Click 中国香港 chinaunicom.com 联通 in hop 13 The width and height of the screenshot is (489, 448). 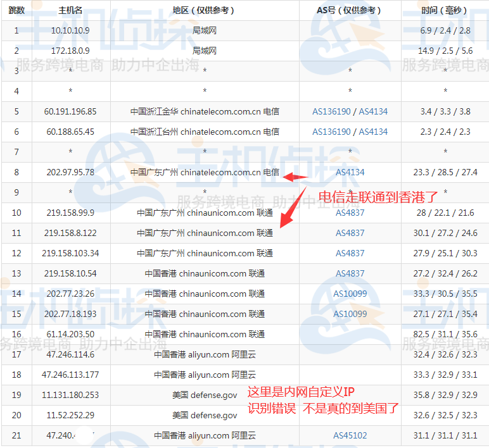(x=205, y=273)
